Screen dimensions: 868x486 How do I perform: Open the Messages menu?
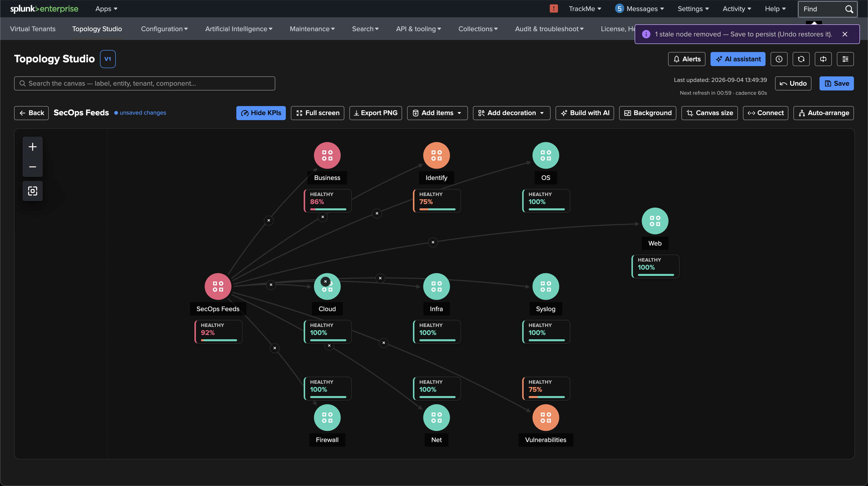(x=639, y=9)
